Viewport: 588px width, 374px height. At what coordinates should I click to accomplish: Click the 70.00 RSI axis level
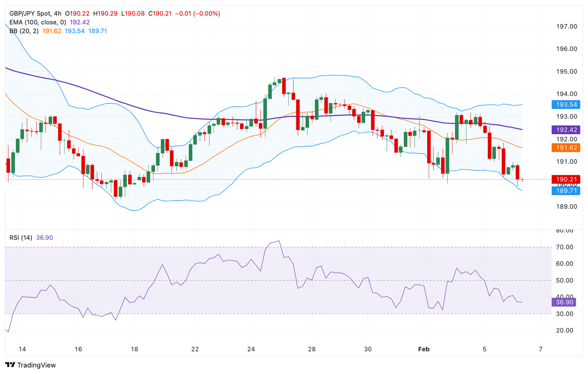tap(564, 247)
